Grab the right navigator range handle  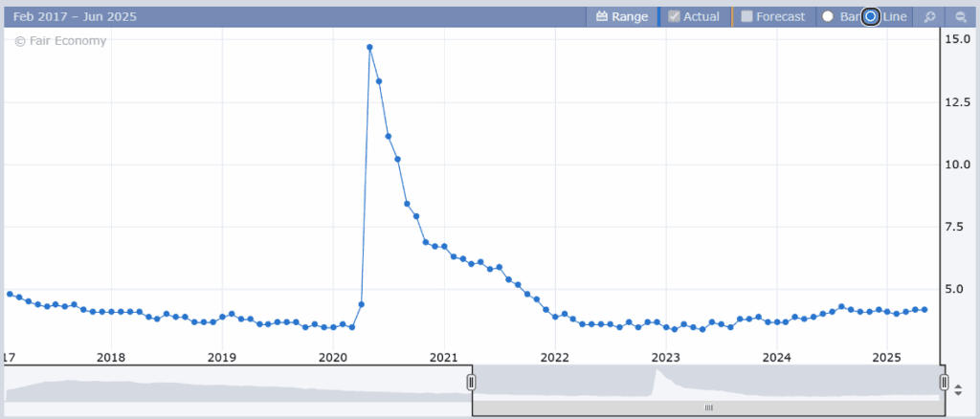[x=944, y=382]
